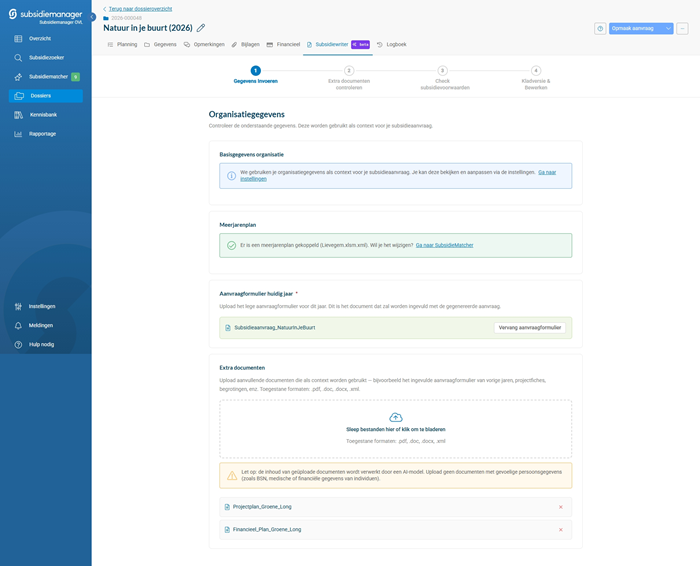The width and height of the screenshot is (700, 566).
Task: Open the more options ellipsis button
Action: pyautogui.click(x=682, y=29)
